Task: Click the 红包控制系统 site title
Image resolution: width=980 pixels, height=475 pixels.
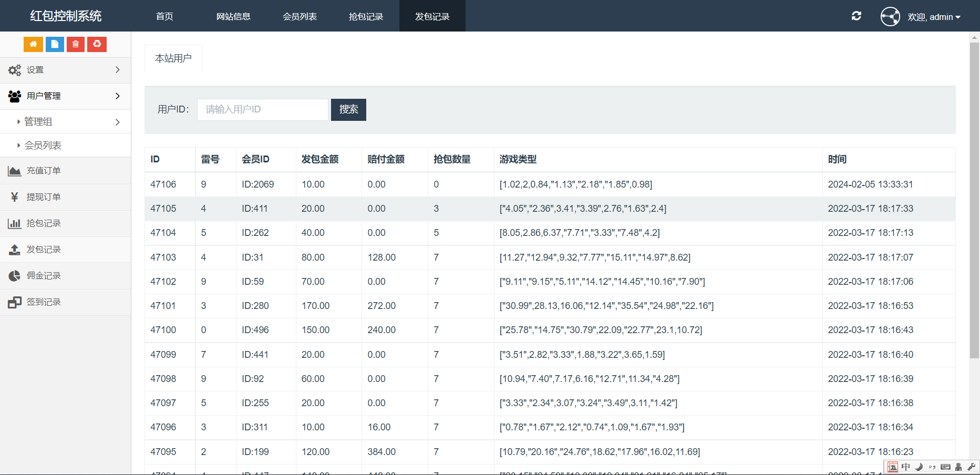Action: tap(66, 16)
